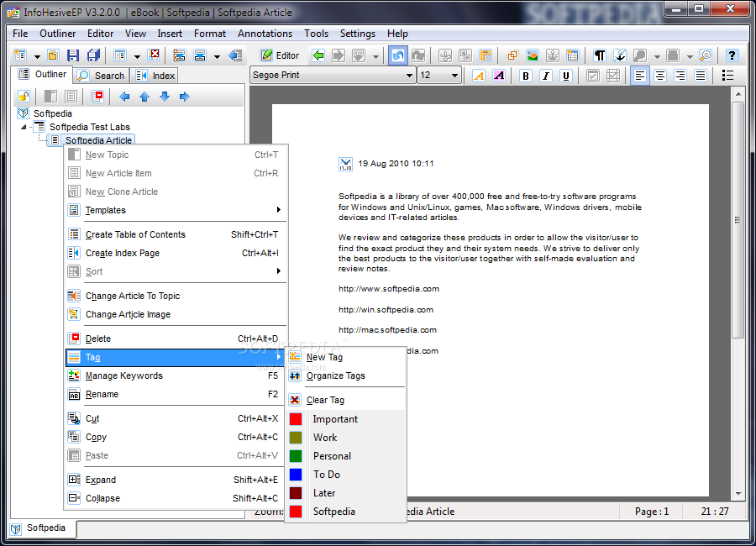This screenshot has height=546, width=756.
Task: Move item down with blue down arrow
Action: 165,97
